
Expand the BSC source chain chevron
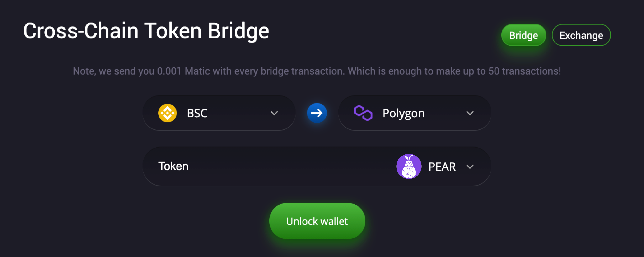(274, 113)
